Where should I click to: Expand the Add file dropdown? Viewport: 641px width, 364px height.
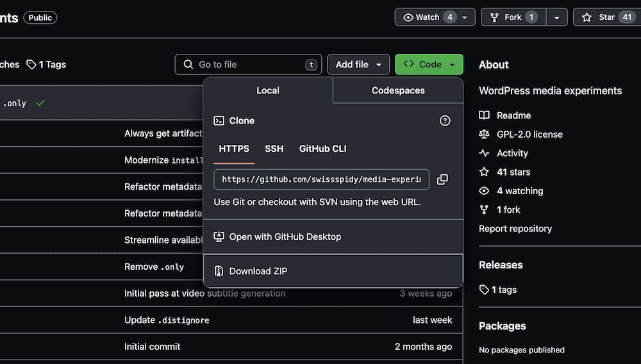point(358,65)
